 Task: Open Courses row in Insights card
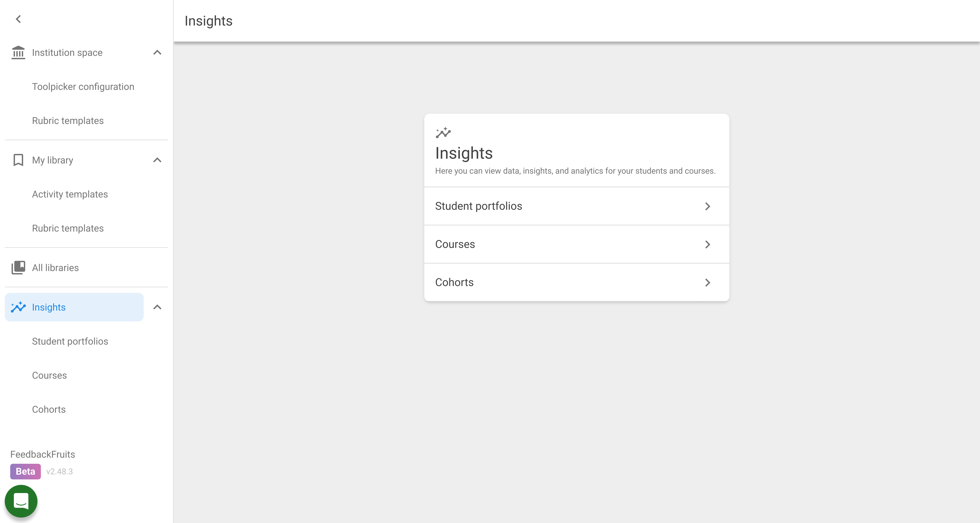point(576,244)
